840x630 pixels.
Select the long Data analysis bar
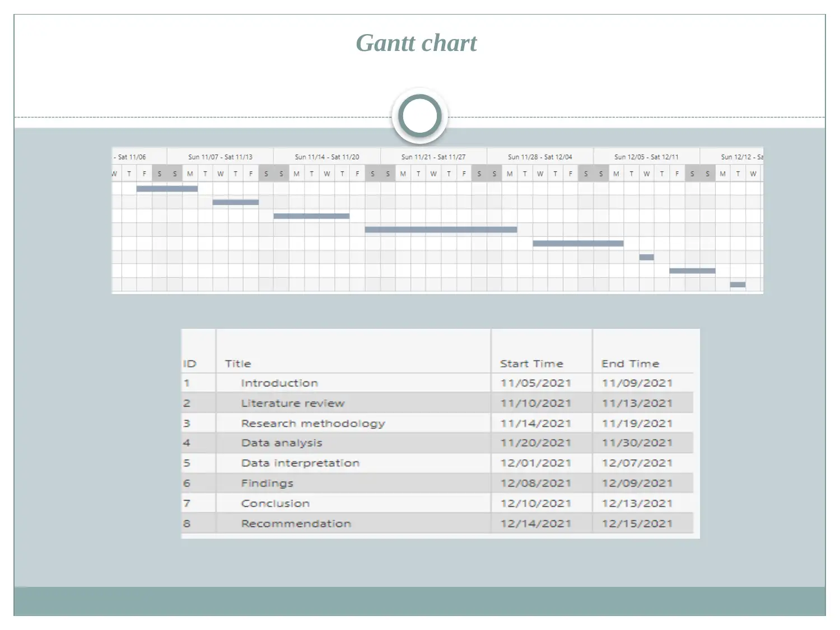point(441,230)
